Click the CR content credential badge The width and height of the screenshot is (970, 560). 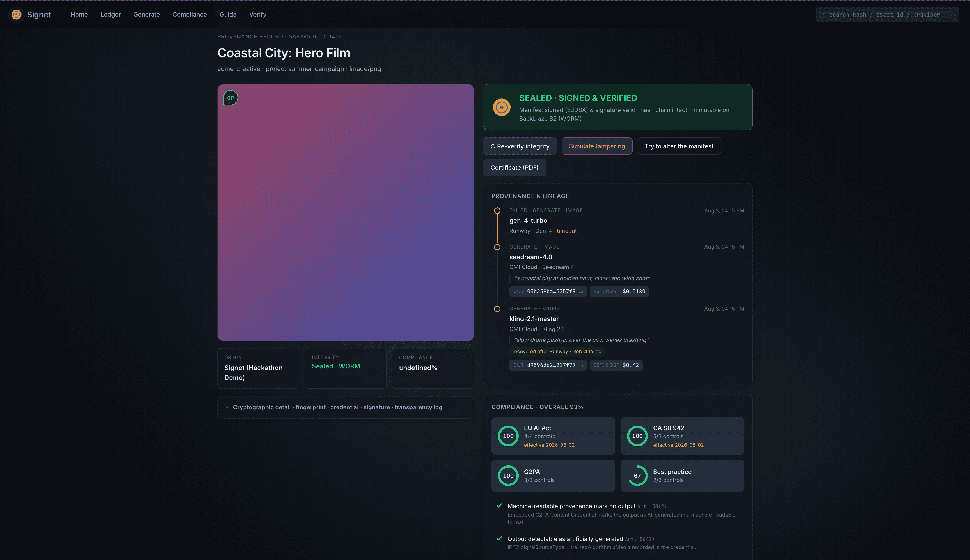click(x=230, y=98)
